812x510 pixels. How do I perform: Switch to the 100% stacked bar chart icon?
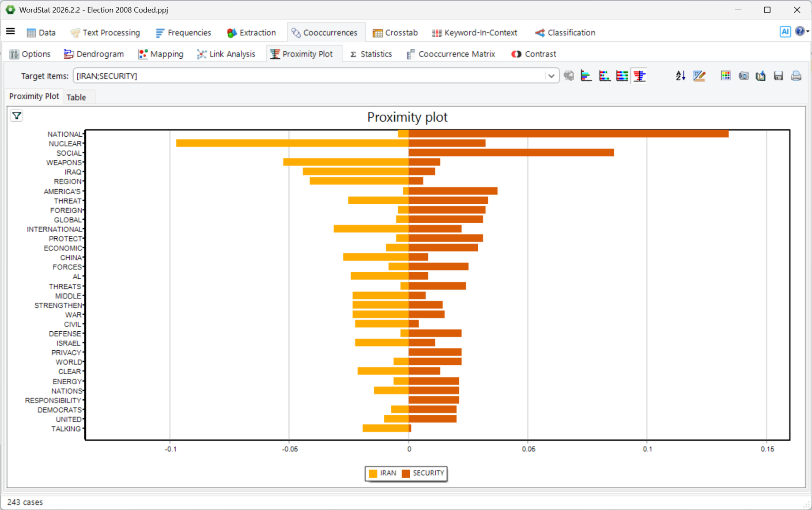[622, 76]
